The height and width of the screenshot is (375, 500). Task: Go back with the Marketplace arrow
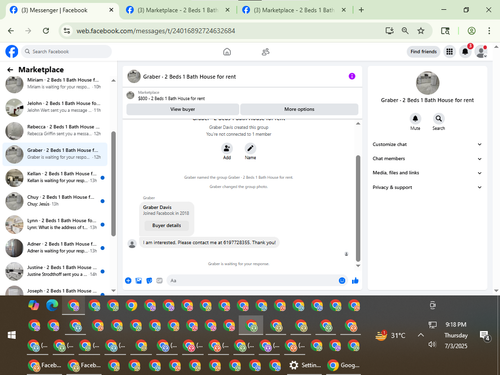[10, 70]
